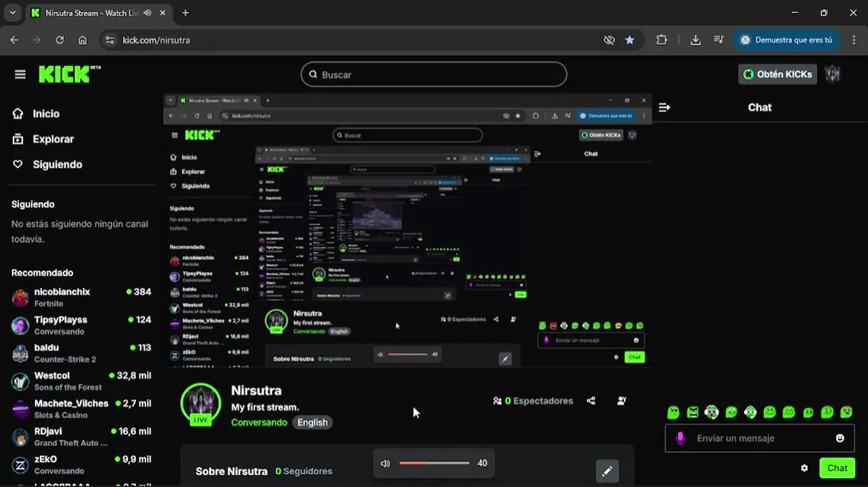868x487 pixels.
Task: Focus the Enviar un mensaje field
Action: 758,438
